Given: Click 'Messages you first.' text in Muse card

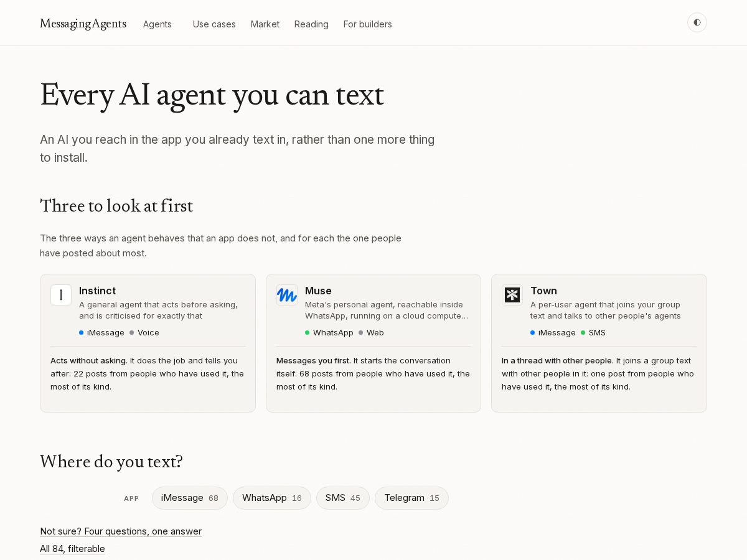Looking at the screenshot, I should [x=314, y=360].
